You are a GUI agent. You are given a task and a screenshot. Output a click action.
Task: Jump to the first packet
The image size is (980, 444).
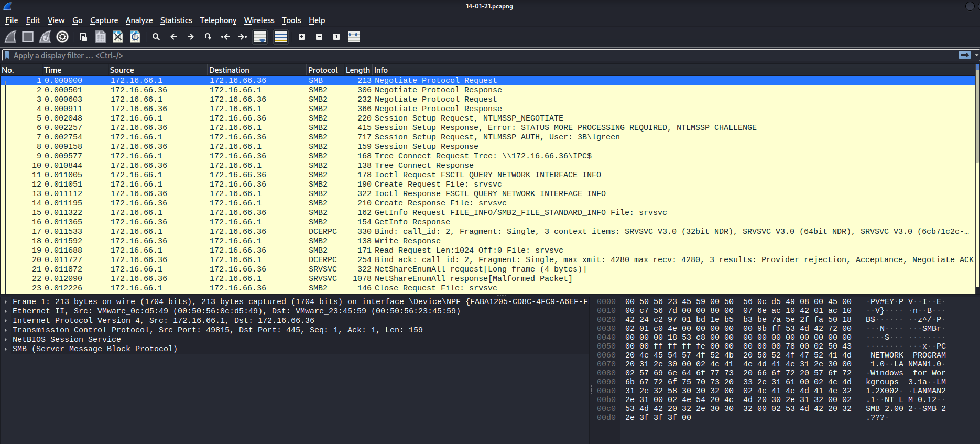[225, 37]
